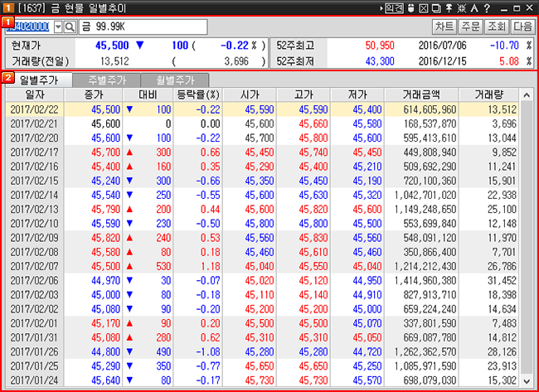Image resolution: width=539 pixels, height=392 pixels.
Task: Click the search magnifier icon beside the code field
Action: 68,27
